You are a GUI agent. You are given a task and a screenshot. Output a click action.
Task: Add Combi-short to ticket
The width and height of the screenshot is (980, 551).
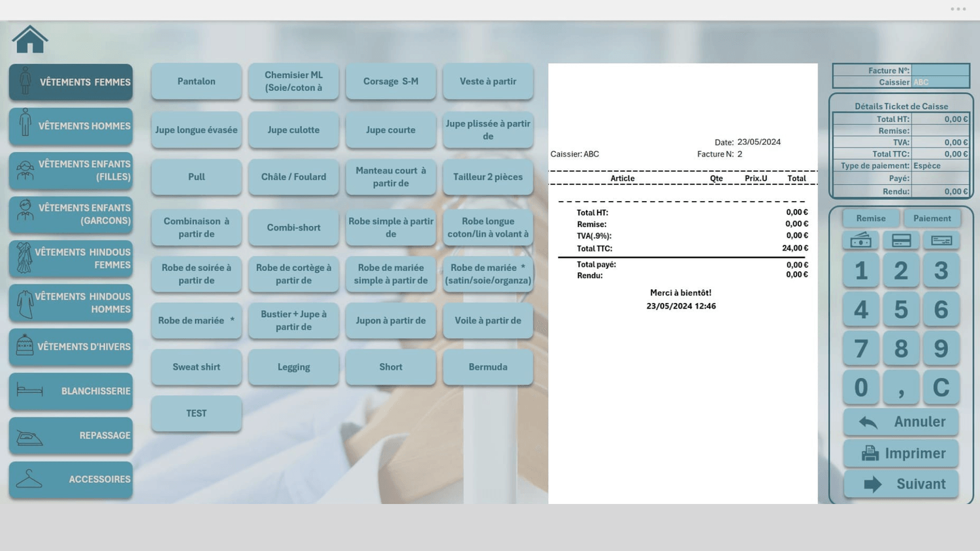[293, 227]
